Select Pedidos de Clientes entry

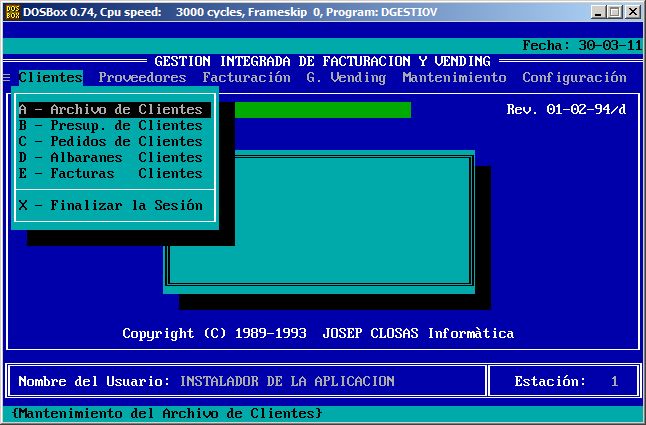pyautogui.click(x=114, y=142)
